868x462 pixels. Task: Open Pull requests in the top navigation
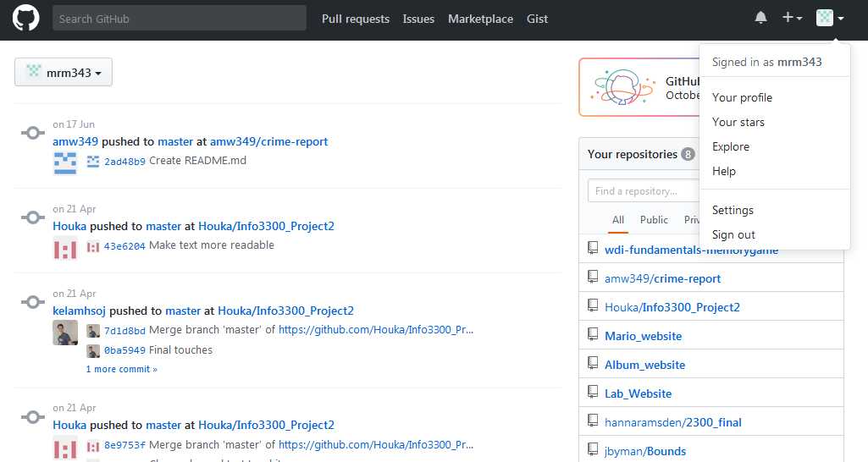tap(356, 19)
